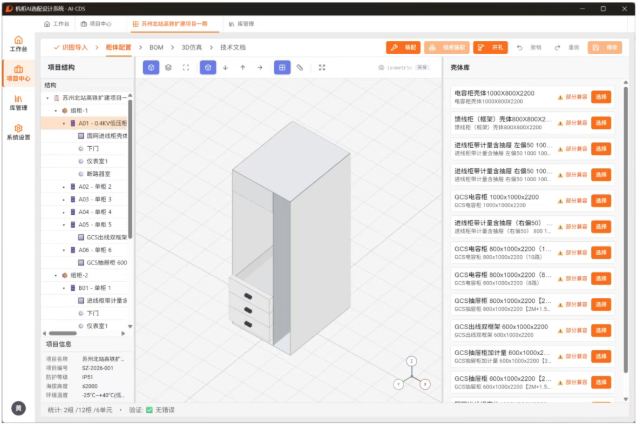Viewport: 638px width, 426px height.
Task: Click the camera icon beside Isometric
Action: [x=381, y=68]
